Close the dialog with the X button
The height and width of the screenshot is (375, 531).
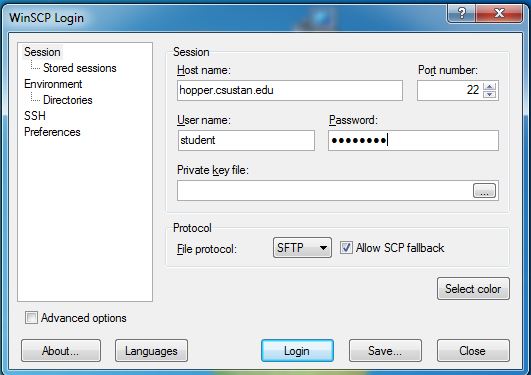(499, 14)
